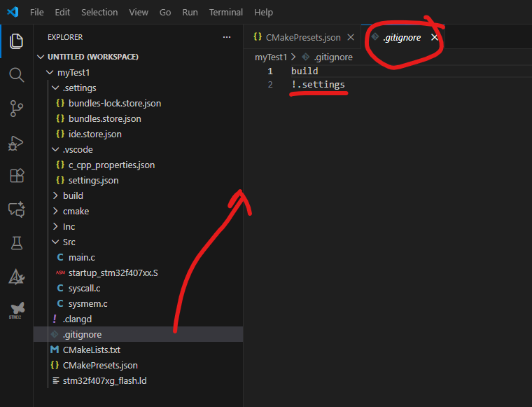532x407 pixels.
Task: Open the Extensions view
Action: click(17, 176)
